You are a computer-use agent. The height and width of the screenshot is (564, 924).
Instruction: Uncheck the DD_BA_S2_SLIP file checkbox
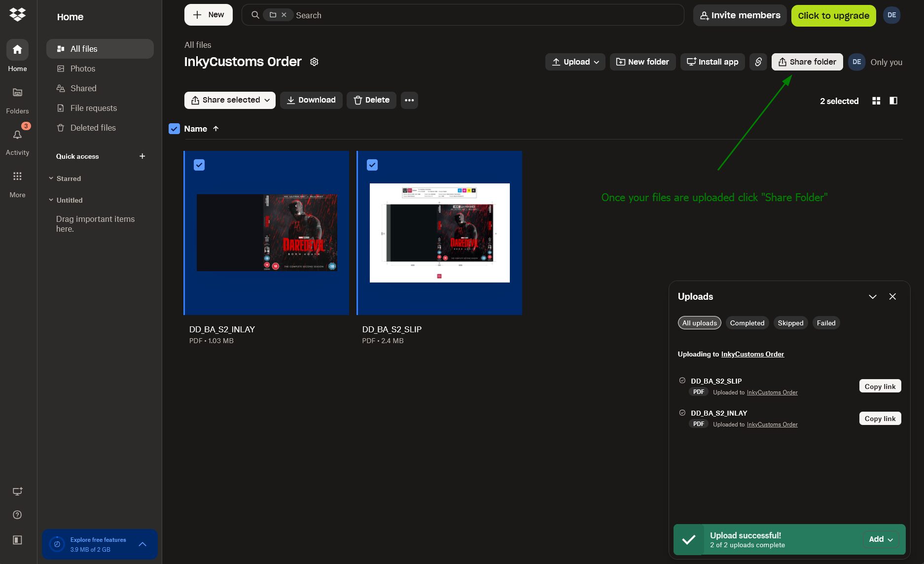[x=372, y=165]
